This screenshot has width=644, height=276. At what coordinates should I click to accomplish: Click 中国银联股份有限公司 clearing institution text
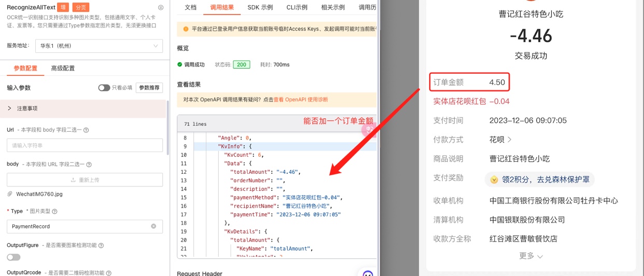(x=527, y=220)
